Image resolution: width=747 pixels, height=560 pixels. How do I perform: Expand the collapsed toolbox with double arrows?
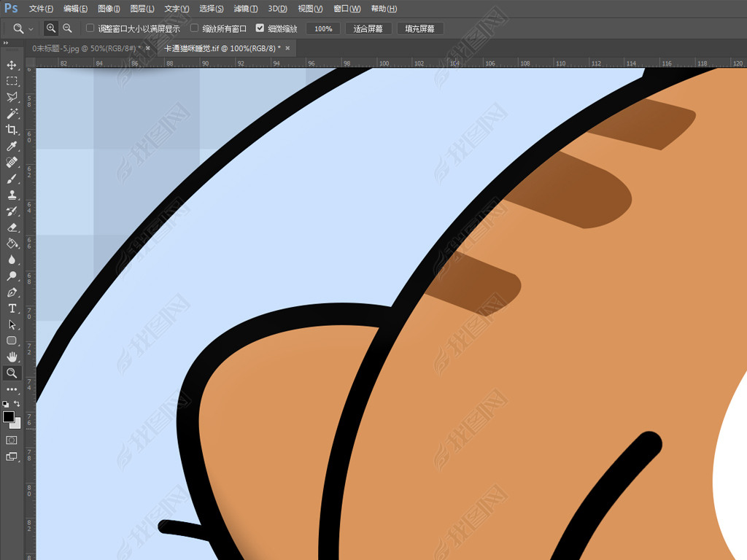pos(6,43)
